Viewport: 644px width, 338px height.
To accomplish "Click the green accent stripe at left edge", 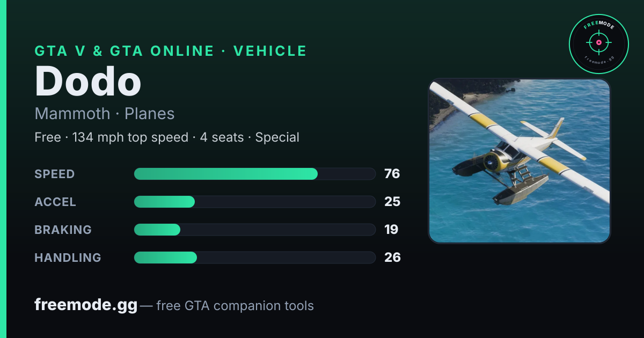I will (x=3, y=169).
